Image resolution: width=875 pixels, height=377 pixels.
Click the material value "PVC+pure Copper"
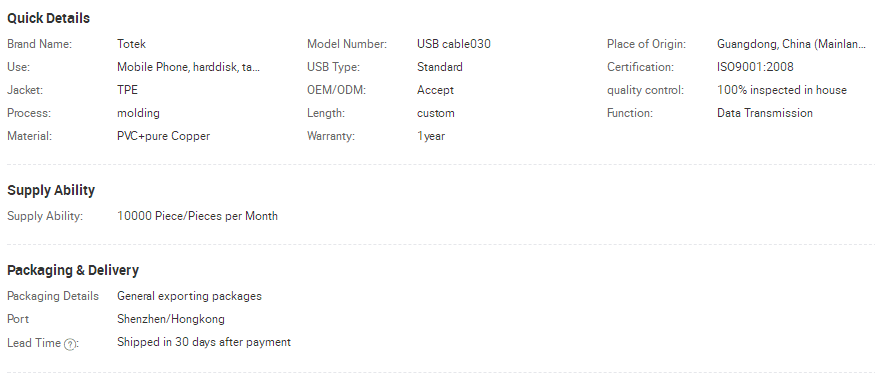point(164,136)
